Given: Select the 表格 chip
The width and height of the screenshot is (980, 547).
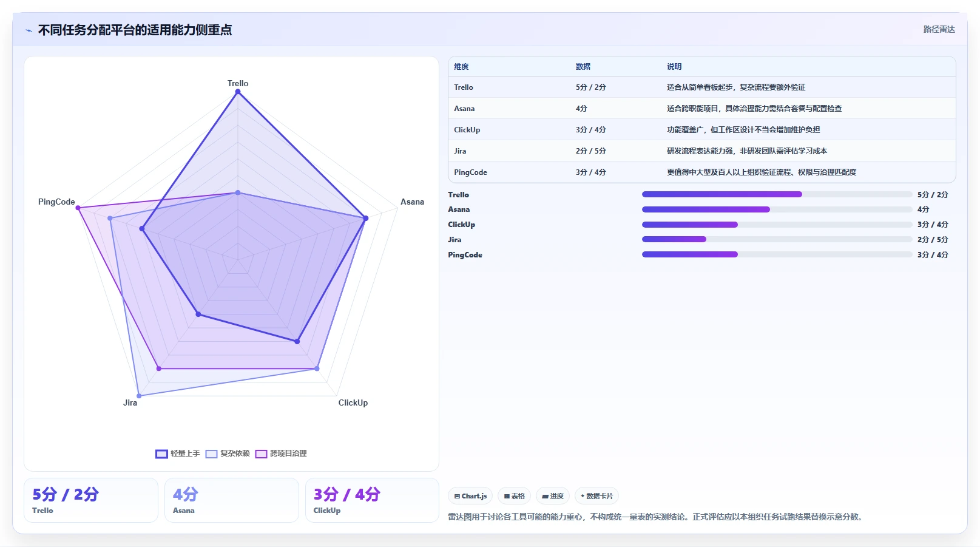Looking at the screenshot, I should tap(514, 496).
